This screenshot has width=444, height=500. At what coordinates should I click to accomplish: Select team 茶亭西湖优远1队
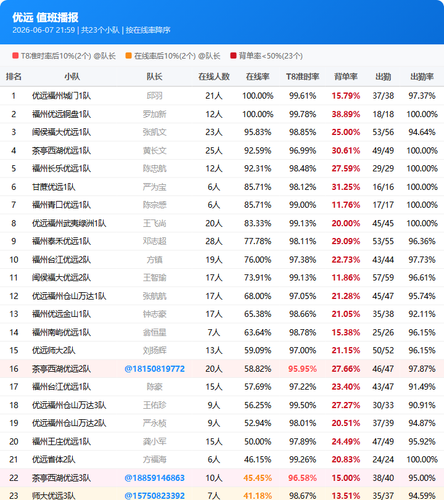click(61, 151)
